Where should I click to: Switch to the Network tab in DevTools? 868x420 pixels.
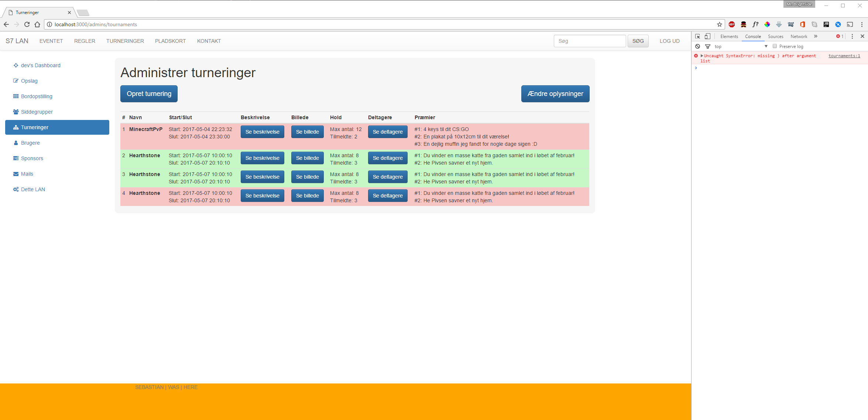[x=799, y=36]
